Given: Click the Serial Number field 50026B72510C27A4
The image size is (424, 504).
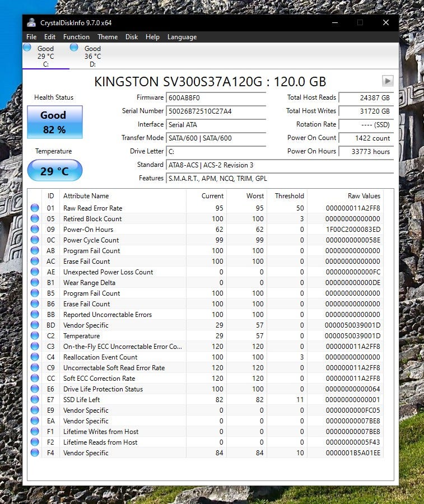Looking at the screenshot, I should tap(216, 111).
